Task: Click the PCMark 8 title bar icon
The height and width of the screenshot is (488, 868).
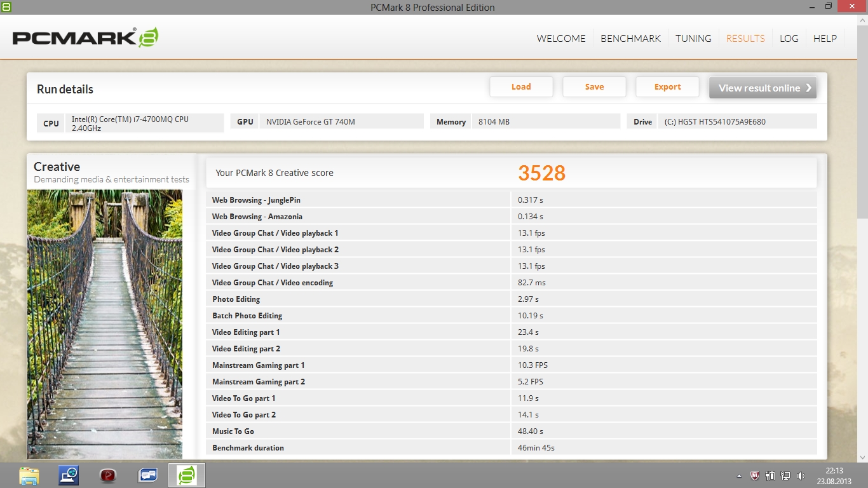Action: pyautogui.click(x=6, y=6)
